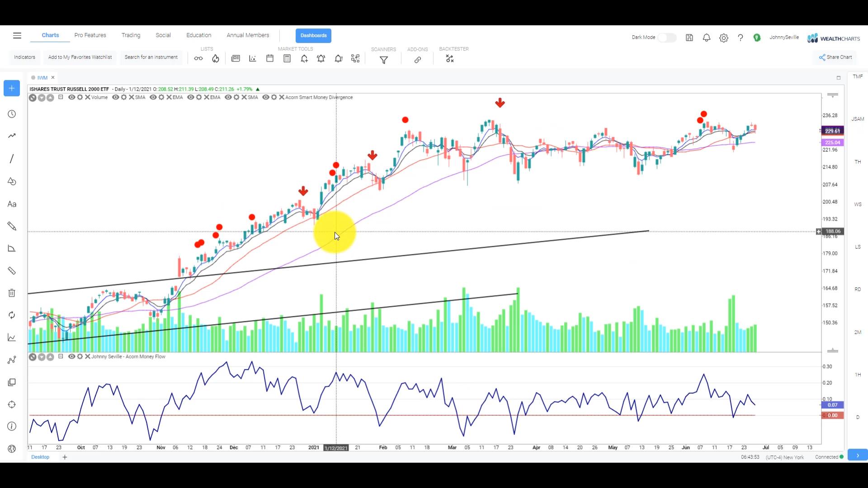Click the move-down arrow circle in the Money Flow panel

pyautogui.click(x=42, y=357)
